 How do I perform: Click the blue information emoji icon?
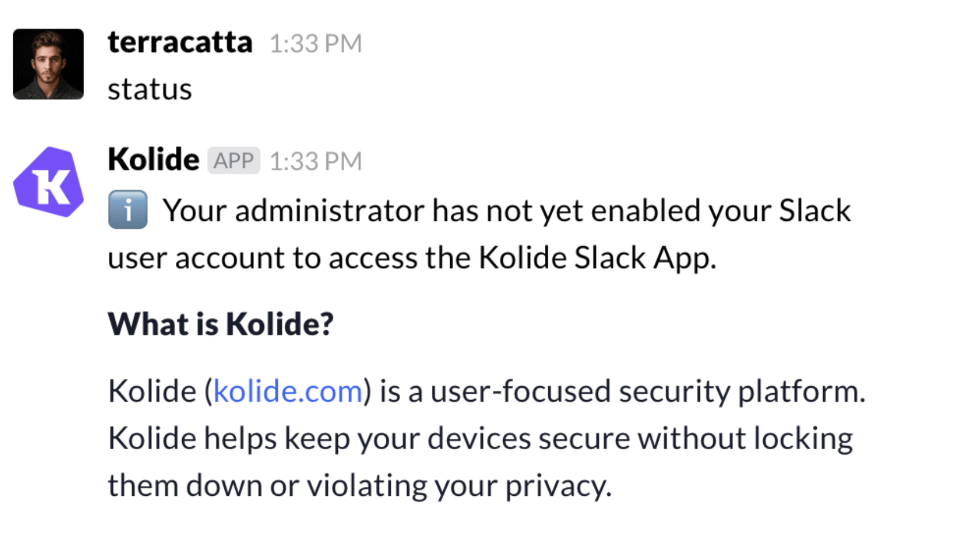[127, 210]
